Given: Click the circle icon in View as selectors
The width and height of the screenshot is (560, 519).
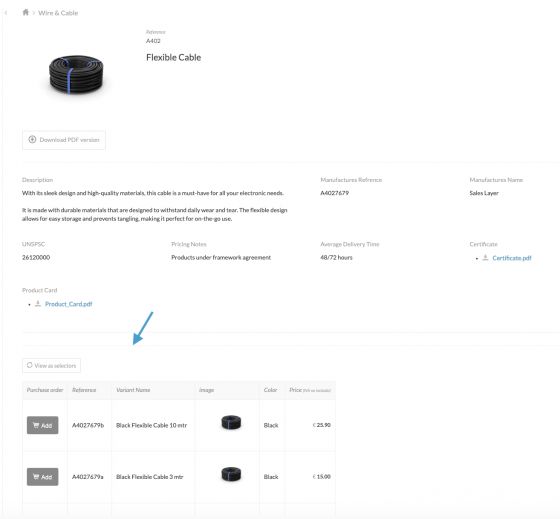Looking at the screenshot, I should (x=30, y=365).
